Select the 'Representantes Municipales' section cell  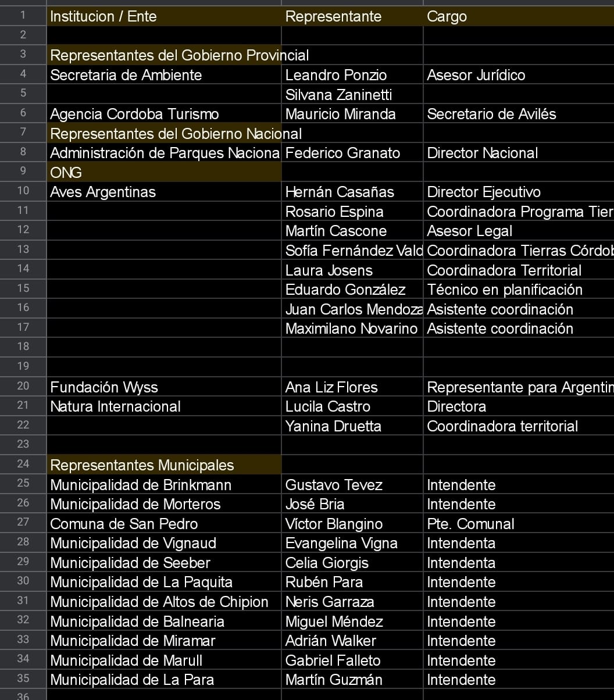164,465
